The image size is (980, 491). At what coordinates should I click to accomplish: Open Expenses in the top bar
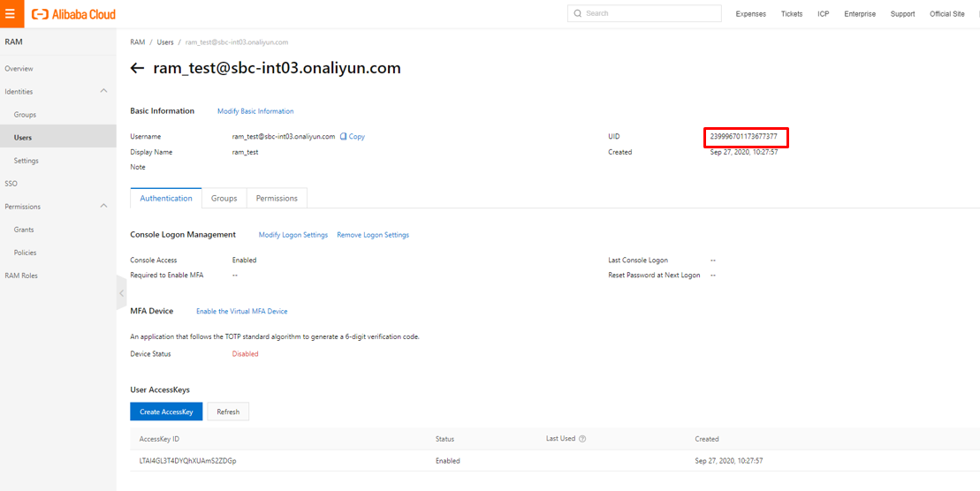point(750,14)
